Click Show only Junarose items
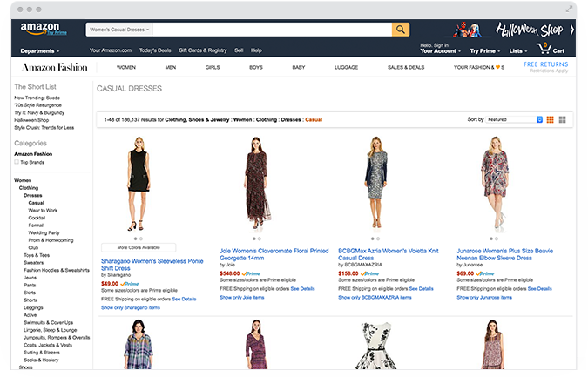 coord(484,298)
